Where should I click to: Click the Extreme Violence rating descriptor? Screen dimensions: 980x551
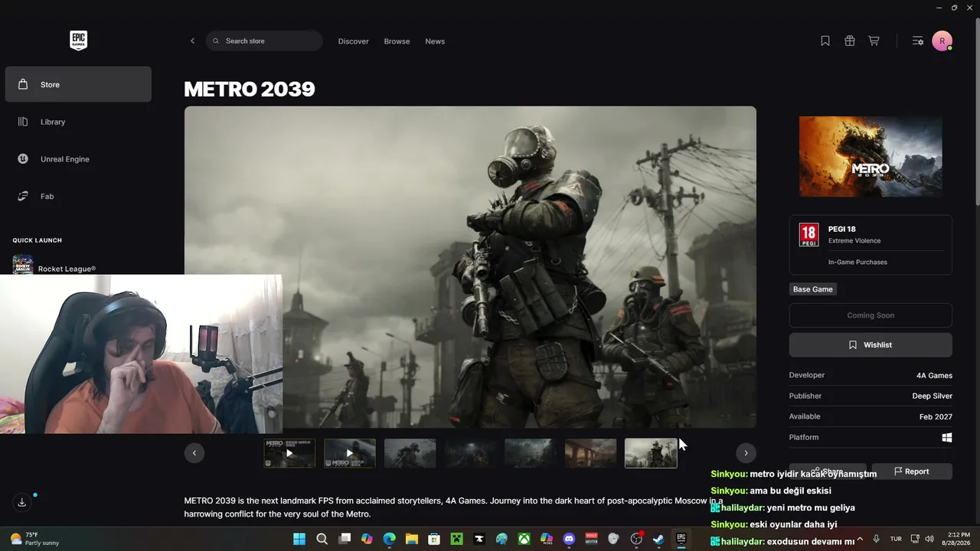point(854,241)
